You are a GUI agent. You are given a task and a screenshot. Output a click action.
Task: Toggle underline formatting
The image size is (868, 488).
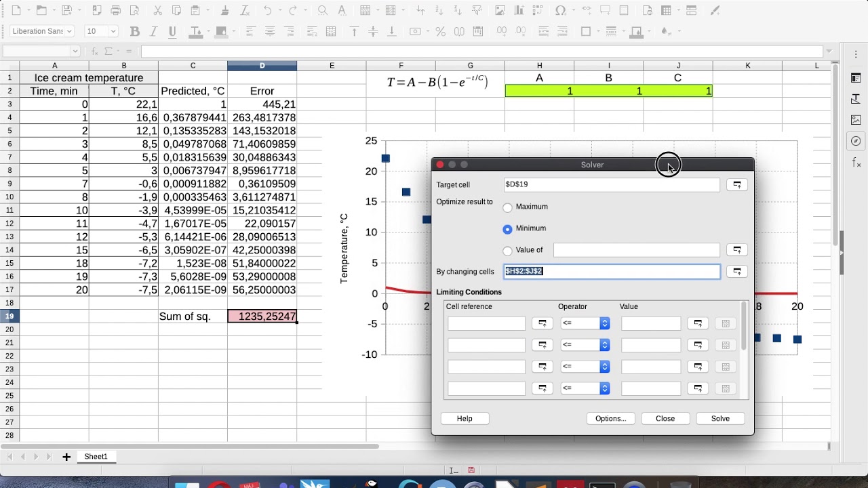tap(172, 31)
